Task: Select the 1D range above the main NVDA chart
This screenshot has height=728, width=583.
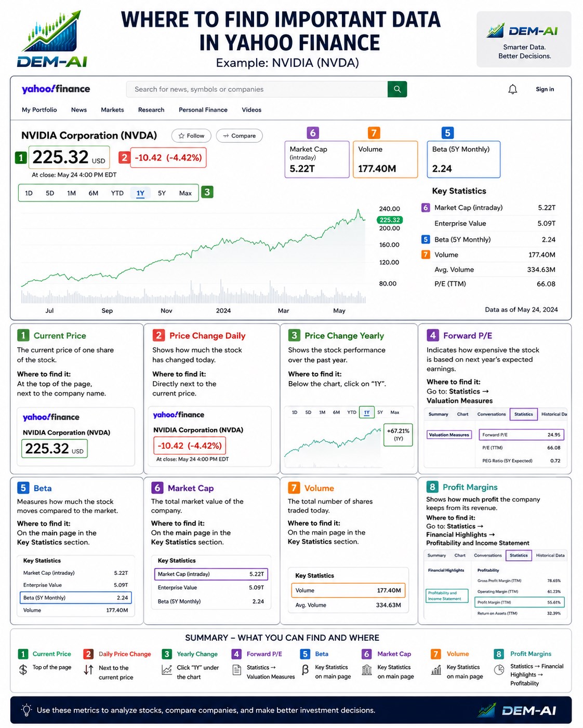Action: (x=29, y=193)
